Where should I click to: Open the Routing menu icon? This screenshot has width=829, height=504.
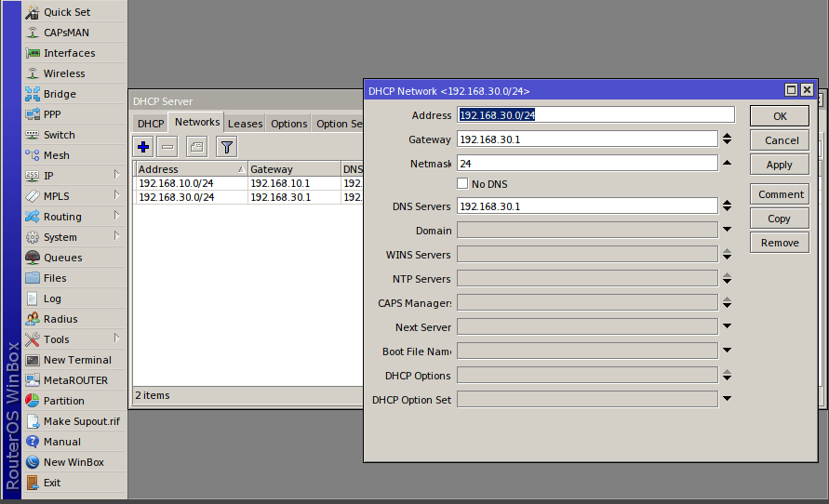coord(33,217)
